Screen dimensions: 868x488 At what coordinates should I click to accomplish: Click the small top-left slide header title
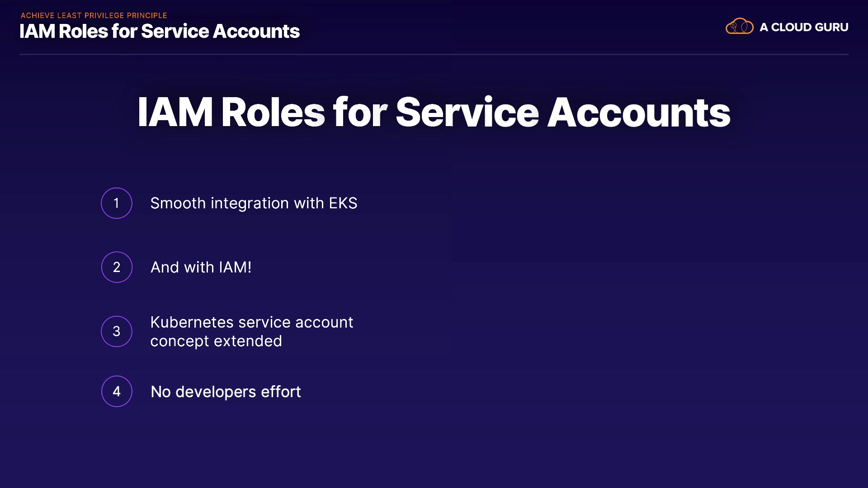point(160,32)
